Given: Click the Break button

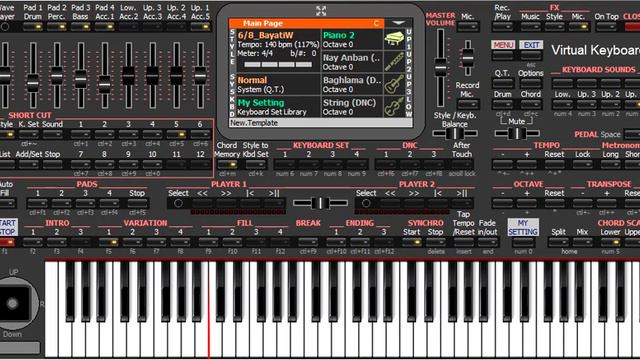Looking at the screenshot, I should [x=308, y=242].
